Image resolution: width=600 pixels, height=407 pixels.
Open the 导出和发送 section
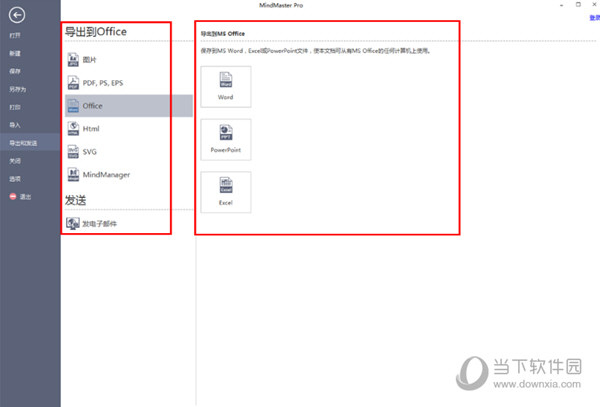click(x=30, y=143)
